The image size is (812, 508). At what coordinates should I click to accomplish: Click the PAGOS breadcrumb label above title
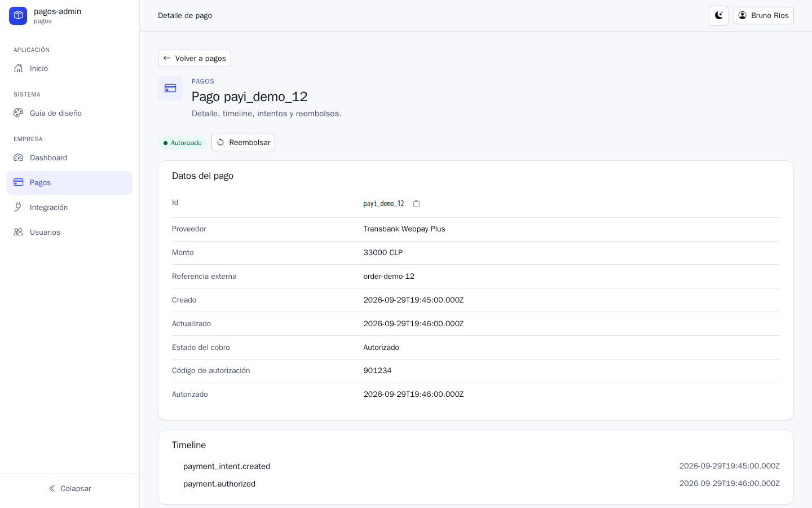click(x=203, y=81)
